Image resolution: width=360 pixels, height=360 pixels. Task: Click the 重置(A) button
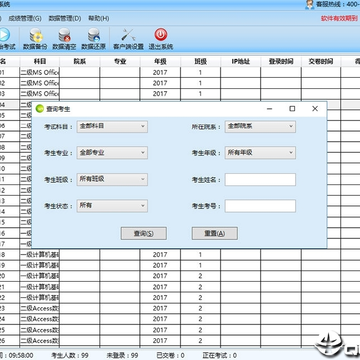click(x=215, y=233)
